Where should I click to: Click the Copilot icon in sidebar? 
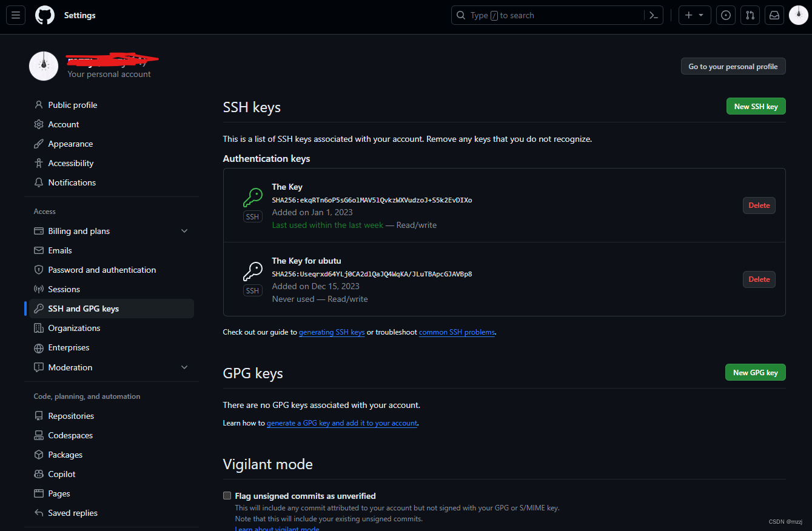[x=38, y=473]
